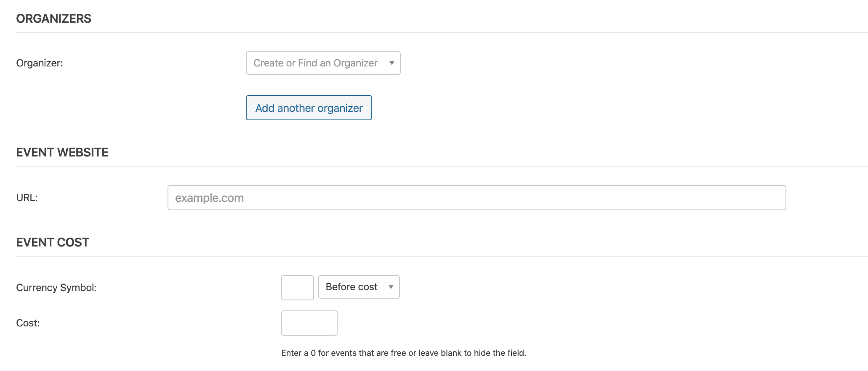
Task: Focus the Cost input box
Action: (309, 323)
